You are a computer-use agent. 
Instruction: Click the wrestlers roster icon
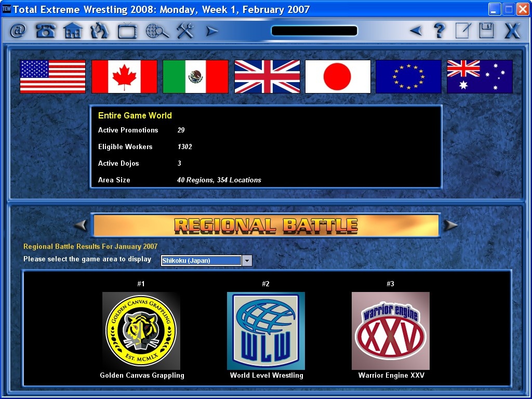pyautogui.click(x=99, y=31)
